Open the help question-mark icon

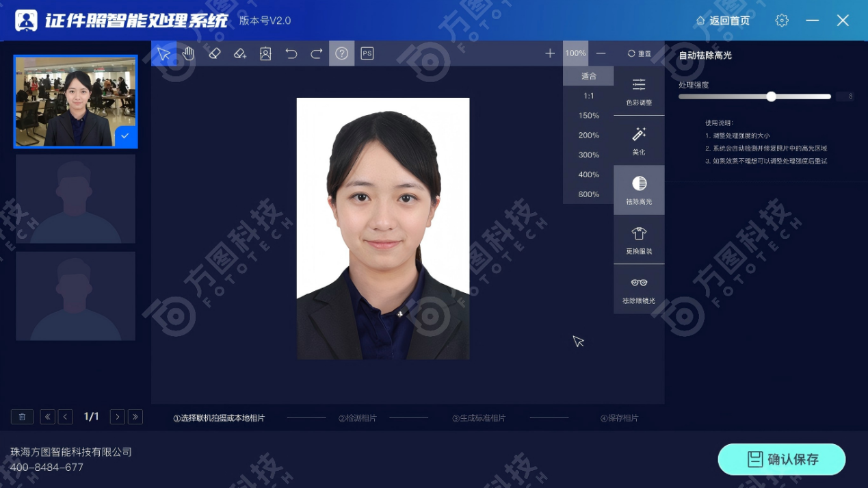point(342,53)
